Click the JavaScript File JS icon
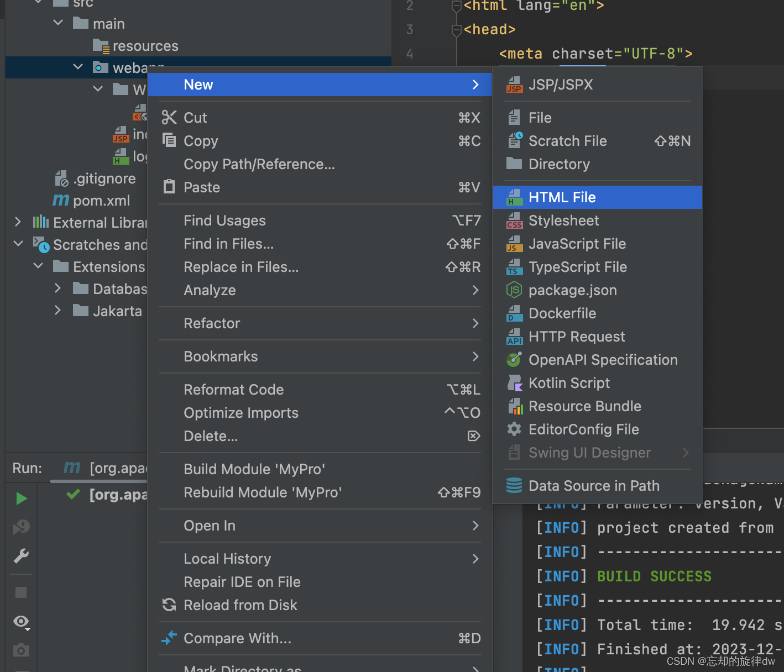Image resolution: width=784 pixels, height=672 pixels. pyautogui.click(x=514, y=244)
